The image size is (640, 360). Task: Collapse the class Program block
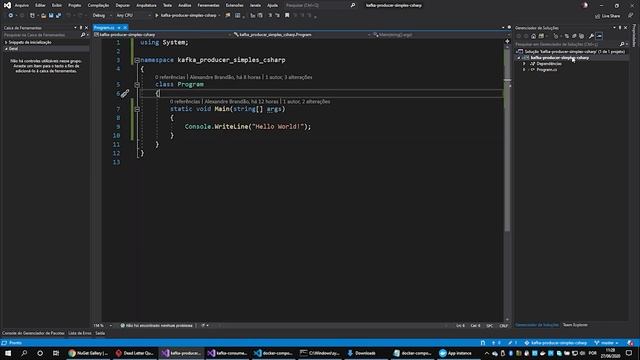(x=137, y=85)
